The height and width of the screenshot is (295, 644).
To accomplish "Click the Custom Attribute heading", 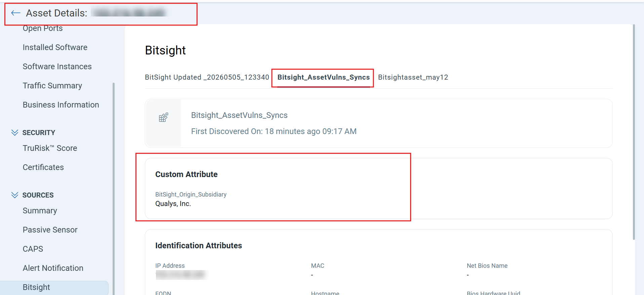I will point(187,174).
